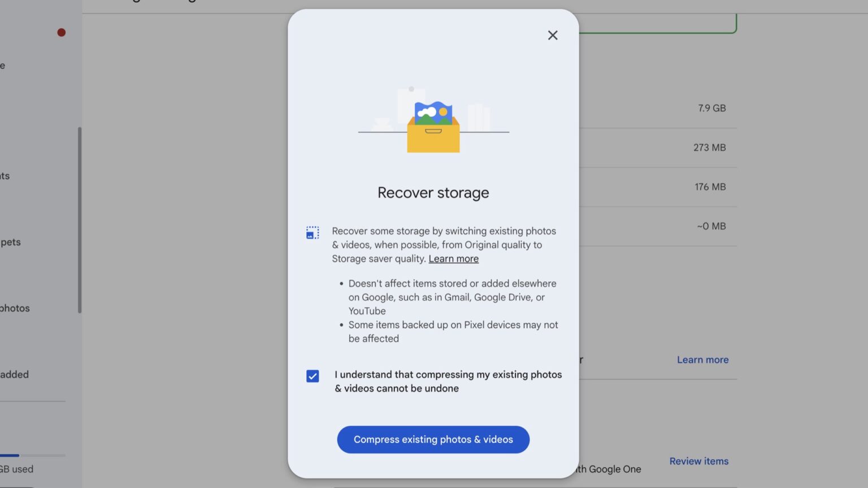Open Review items to inspect storage usage
The height and width of the screenshot is (488, 868).
pyautogui.click(x=698, y=461)
